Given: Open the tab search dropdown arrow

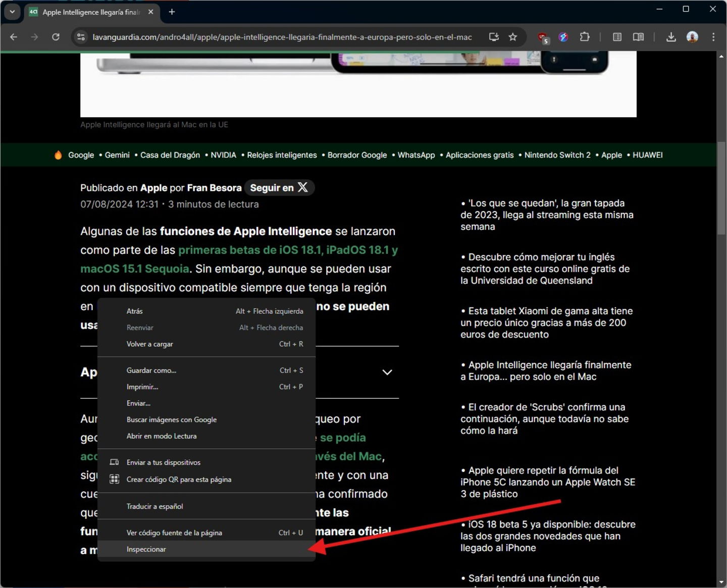Looking at the screenshot, I should 12,12.
